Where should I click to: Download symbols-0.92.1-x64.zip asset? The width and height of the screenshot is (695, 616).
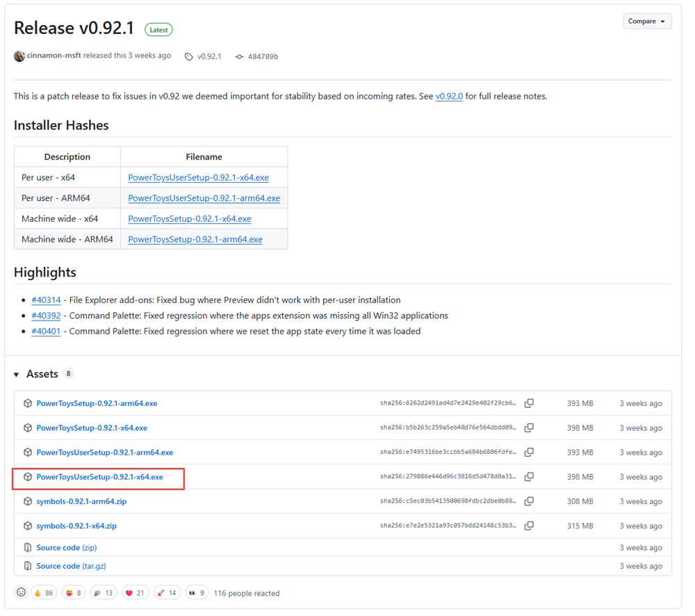[76, 526]
